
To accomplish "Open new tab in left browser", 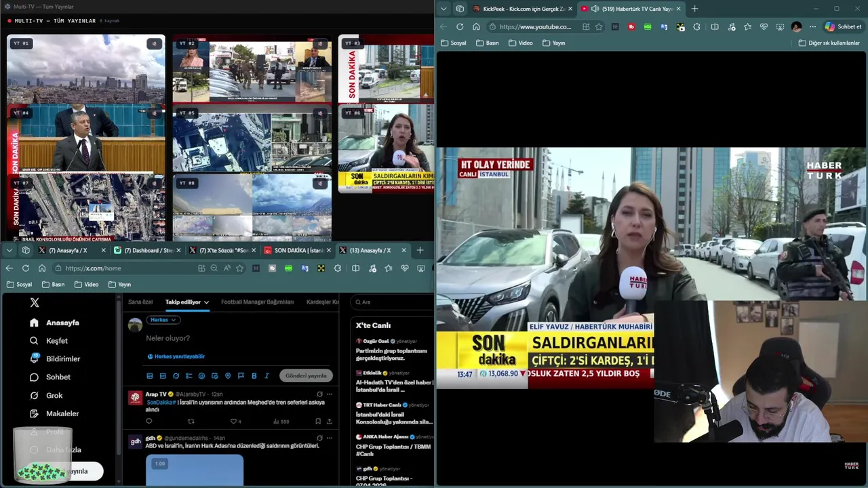I will click(420, 250).
